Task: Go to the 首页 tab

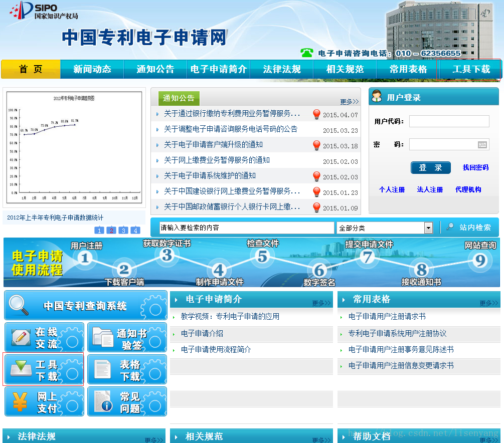Action: click(31, 69)
